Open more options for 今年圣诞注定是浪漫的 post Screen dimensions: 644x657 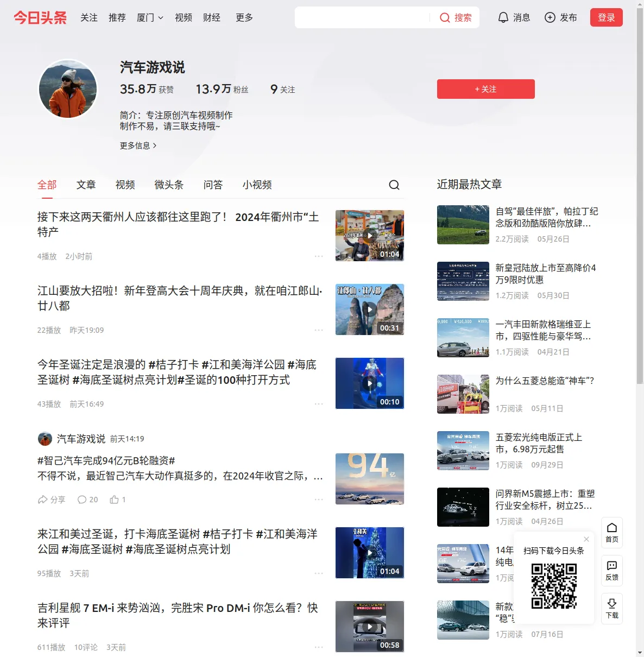[319, 404]
